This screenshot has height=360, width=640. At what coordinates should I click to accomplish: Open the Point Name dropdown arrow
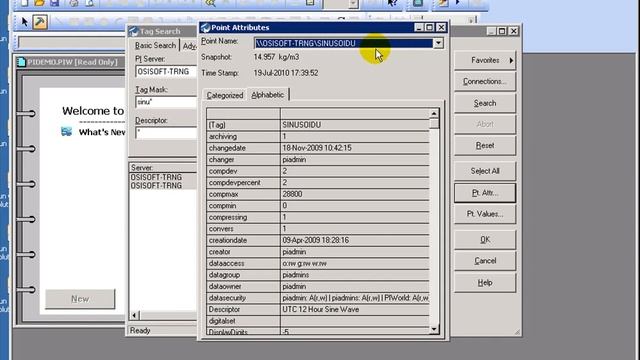[x=438, y=43]
